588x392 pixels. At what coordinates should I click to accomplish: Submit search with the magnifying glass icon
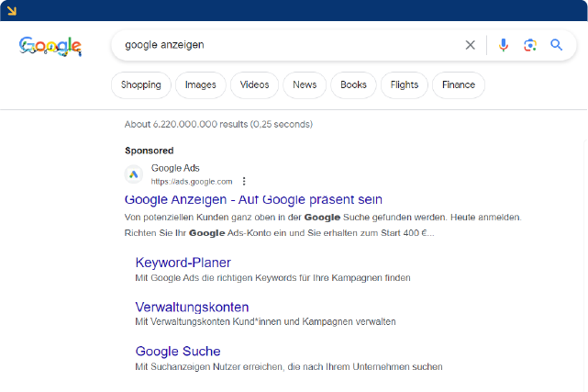coord(557,45)
